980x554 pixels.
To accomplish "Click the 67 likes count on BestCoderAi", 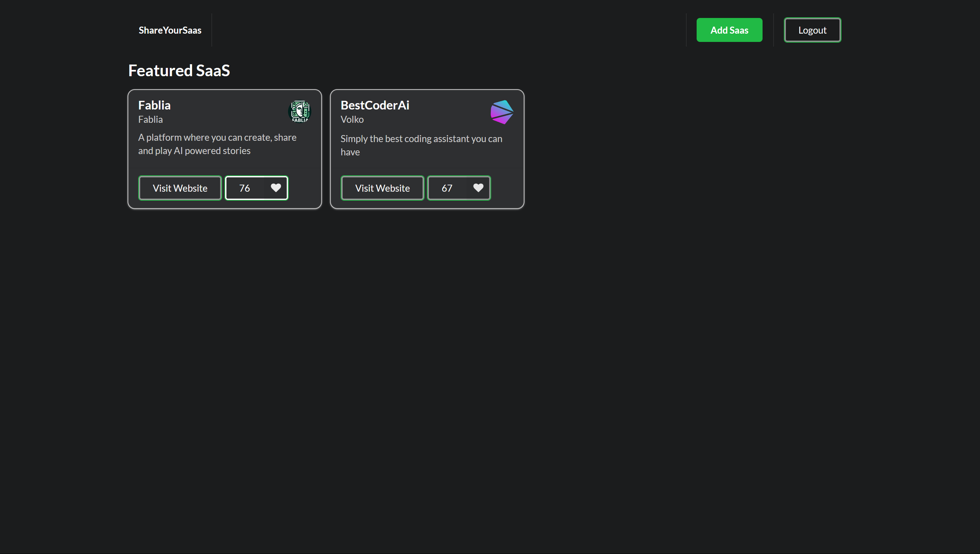I will tap(447, 188).
